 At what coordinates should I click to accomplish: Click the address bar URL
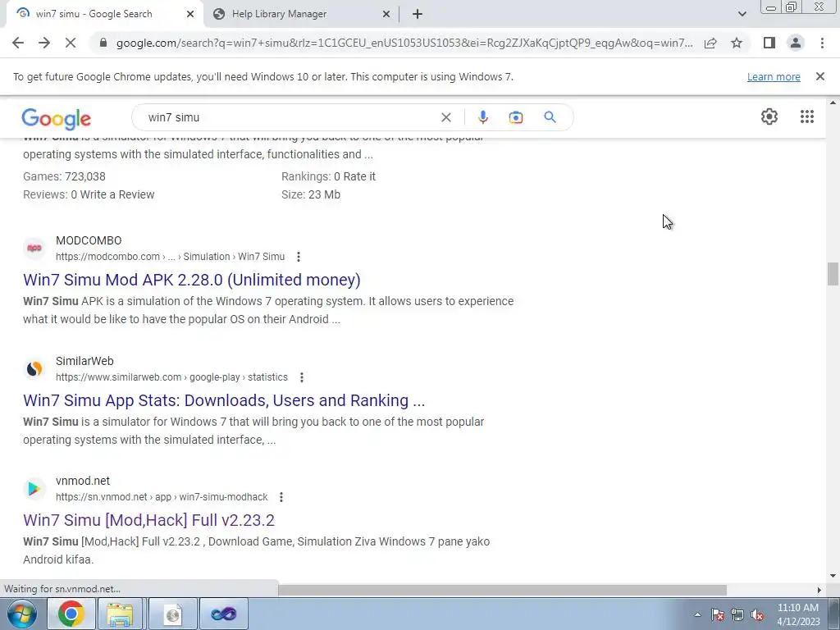click(x=404, y=43)
